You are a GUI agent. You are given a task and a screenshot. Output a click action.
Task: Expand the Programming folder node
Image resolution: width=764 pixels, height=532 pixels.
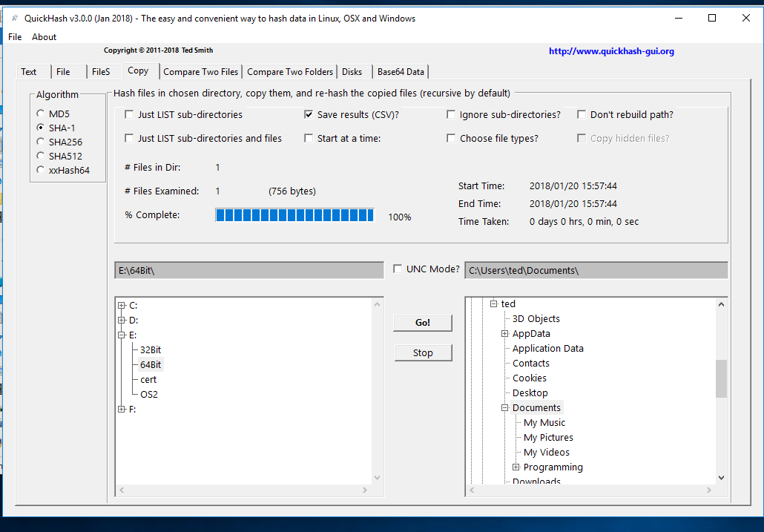tap(516, 467)
